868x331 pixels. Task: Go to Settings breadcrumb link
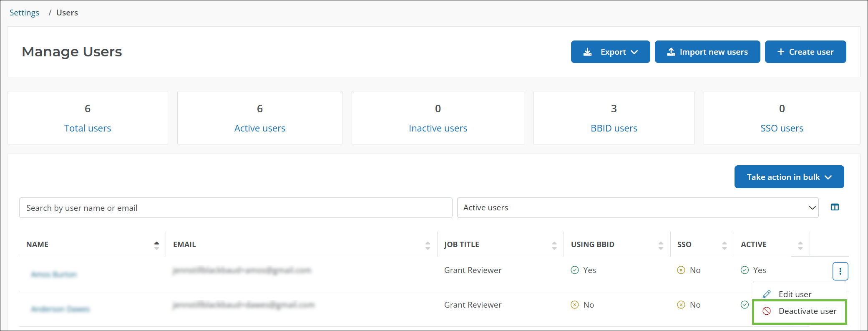(x=24, y=13)
